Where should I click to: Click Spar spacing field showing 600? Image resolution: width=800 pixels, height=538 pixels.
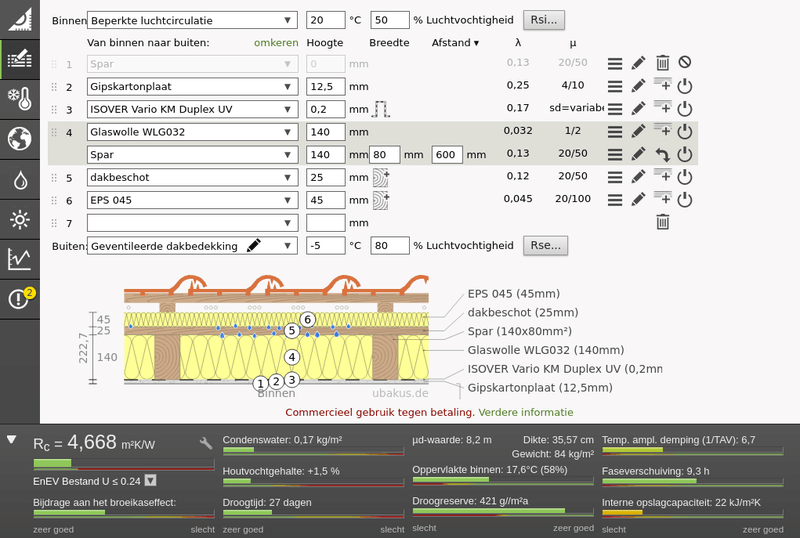(447, 155)
